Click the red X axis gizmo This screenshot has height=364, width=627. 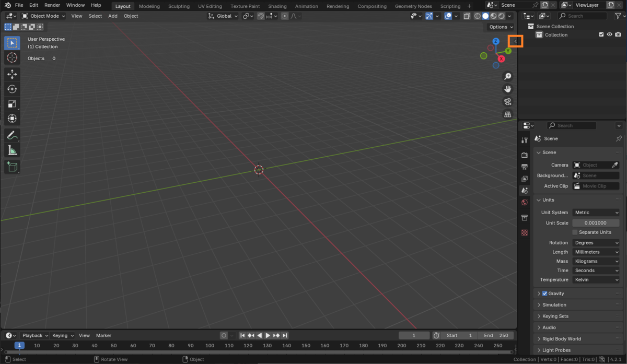pos(501,58)
